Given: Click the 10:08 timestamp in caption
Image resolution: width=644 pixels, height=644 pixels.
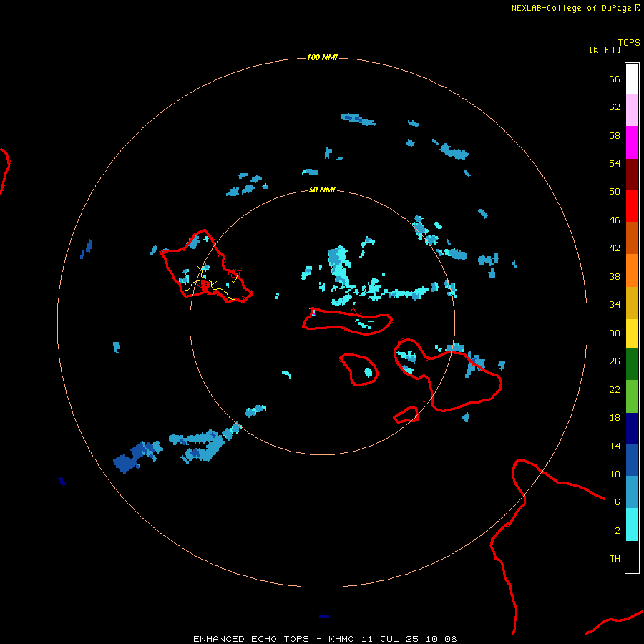Looking at the screenshot, I should tap(441, 639).
